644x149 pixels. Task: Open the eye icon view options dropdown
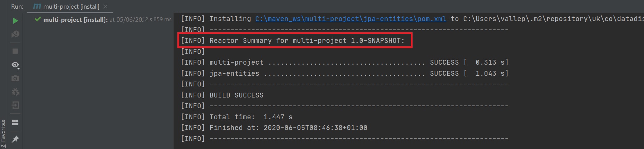click(x=15, y=65)
